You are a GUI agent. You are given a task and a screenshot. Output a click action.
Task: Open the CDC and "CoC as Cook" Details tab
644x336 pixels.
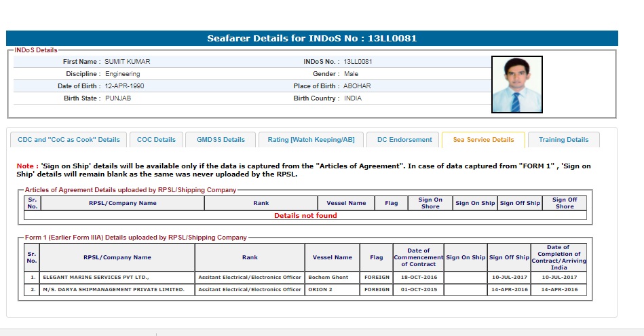point(69,140)
